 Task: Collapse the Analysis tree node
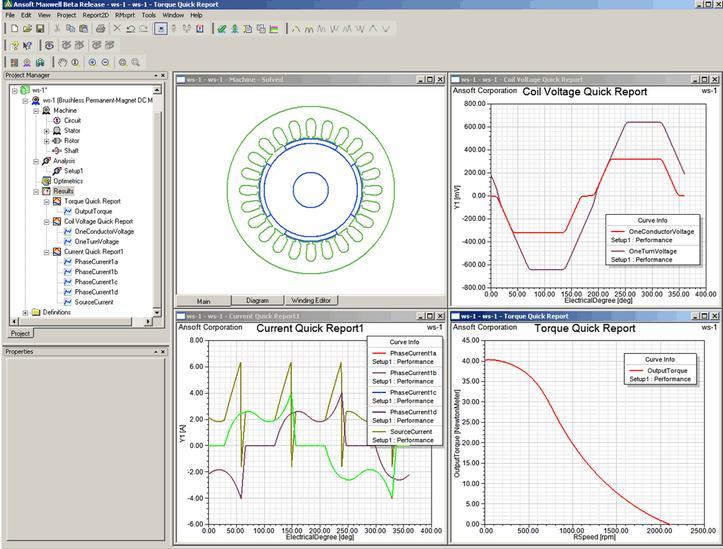pyautogui.click(x=36, y=161)
